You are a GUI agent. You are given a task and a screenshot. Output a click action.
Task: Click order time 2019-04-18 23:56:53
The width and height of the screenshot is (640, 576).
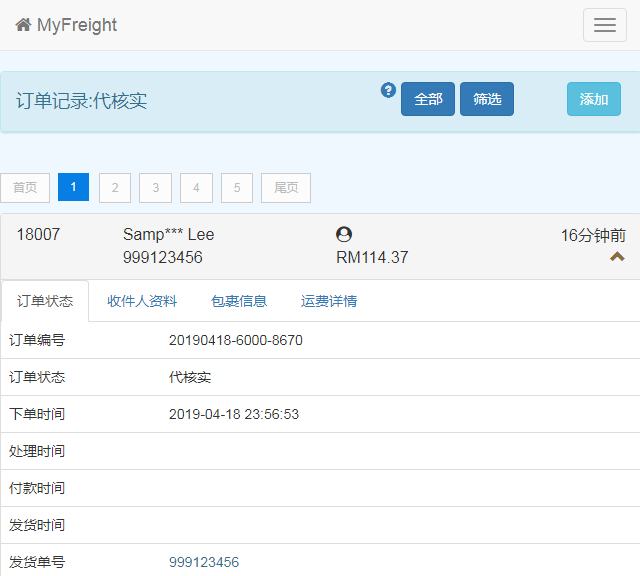234,414
